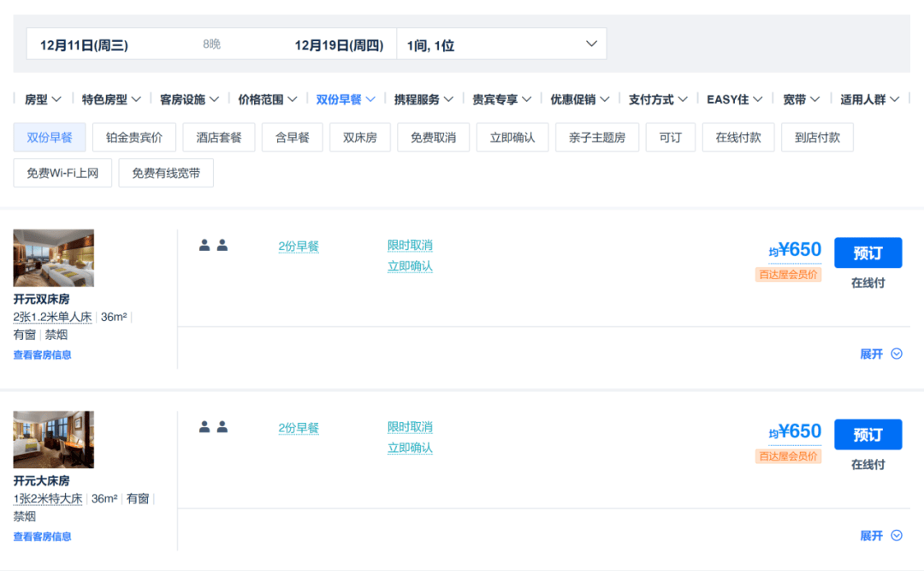924x571 pixels.
Task: Select the EASY住 filter tab
Action: [732, 98]
